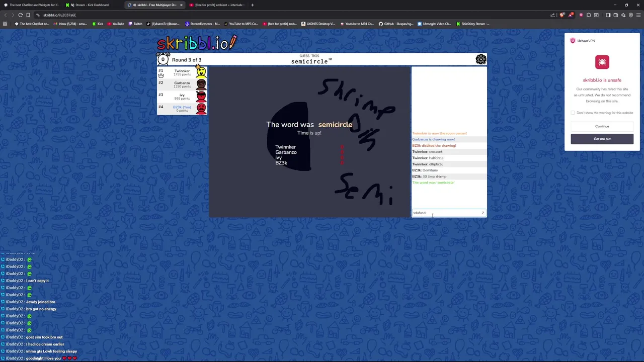Screen dimensions: 644x362
Task: Click Continue in UrbanVPN warning
Action: tap(602, 126)
